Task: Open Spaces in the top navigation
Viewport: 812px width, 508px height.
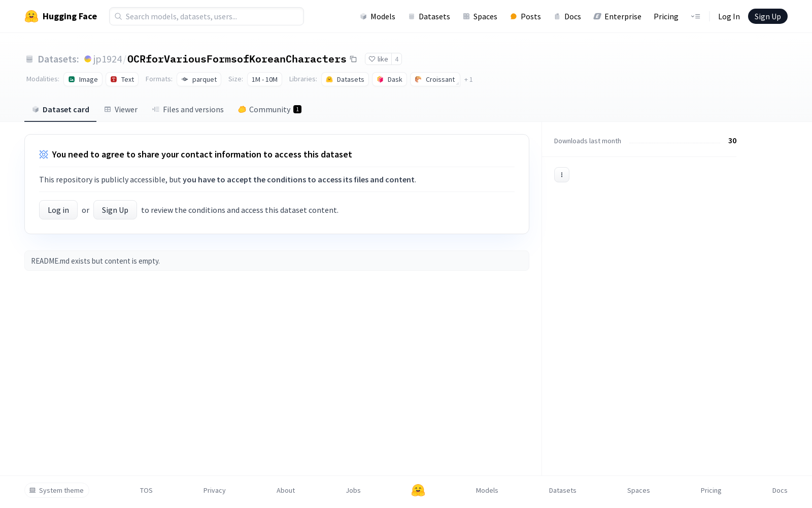Action: [480, 16]
